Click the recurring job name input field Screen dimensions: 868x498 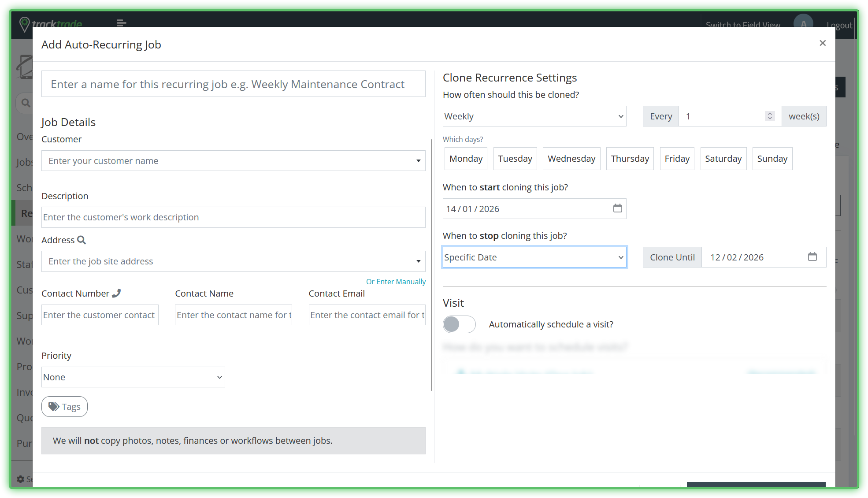tap(233, 84)
